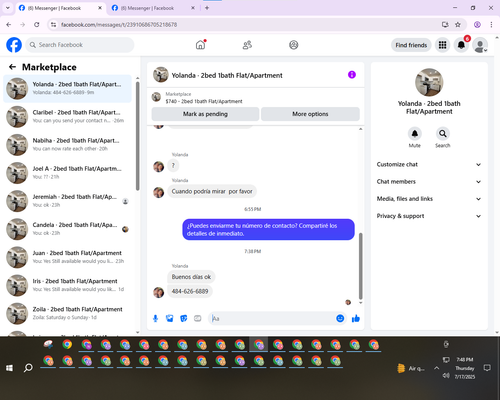Viewport: 500px width, 400px height.
Task: Go back using the Marketplace arrow
Action: (12, 67)
